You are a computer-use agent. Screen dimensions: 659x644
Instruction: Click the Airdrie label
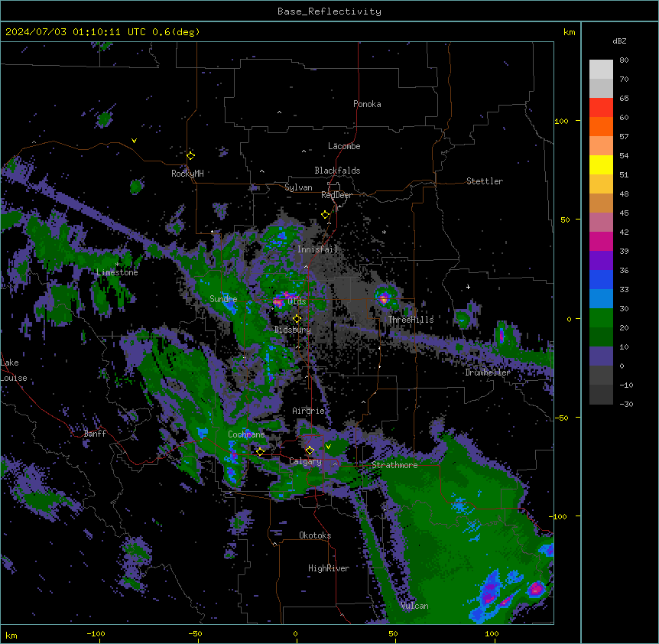tap(309, 411)
